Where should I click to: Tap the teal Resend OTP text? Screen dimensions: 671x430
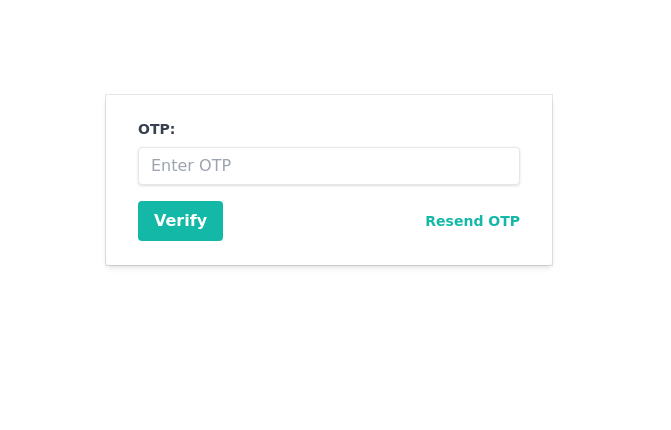472,221
